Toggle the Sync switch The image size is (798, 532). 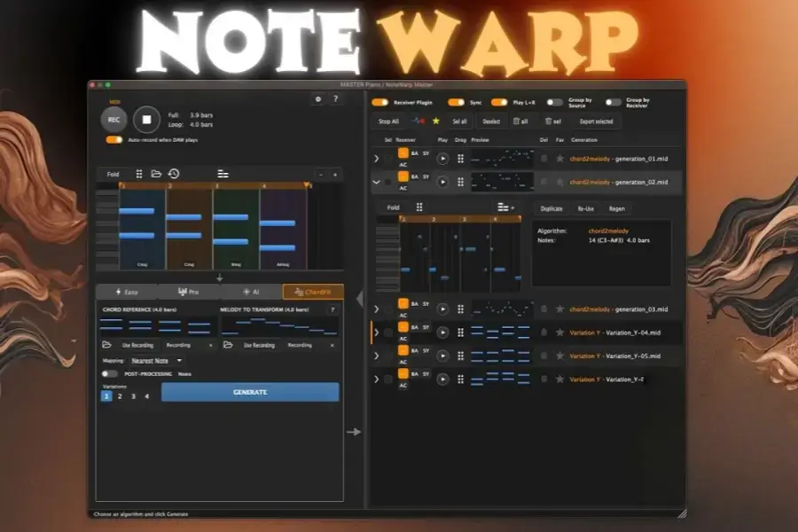point(456,102)
